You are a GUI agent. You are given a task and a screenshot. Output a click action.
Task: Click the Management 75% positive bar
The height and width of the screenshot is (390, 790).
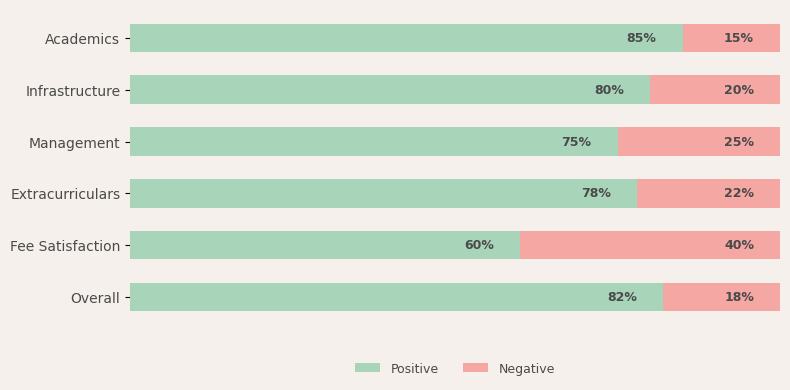click(374, 142)
